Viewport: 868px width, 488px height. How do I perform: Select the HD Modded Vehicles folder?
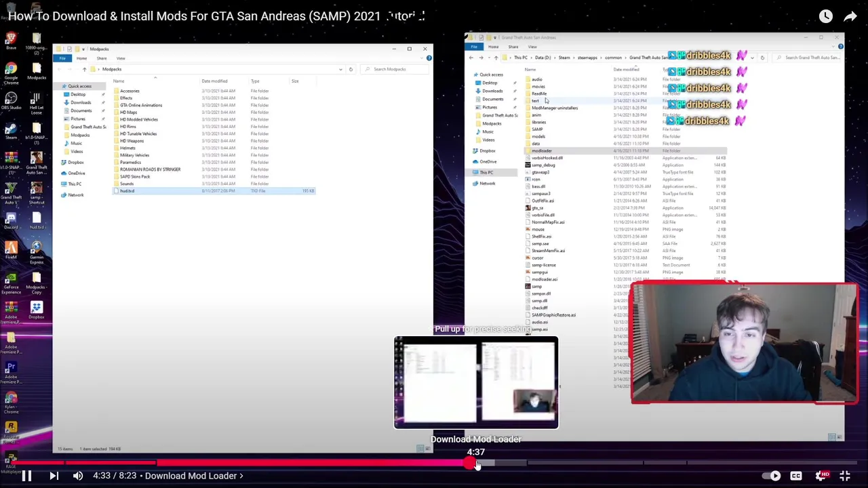(138, 119)
